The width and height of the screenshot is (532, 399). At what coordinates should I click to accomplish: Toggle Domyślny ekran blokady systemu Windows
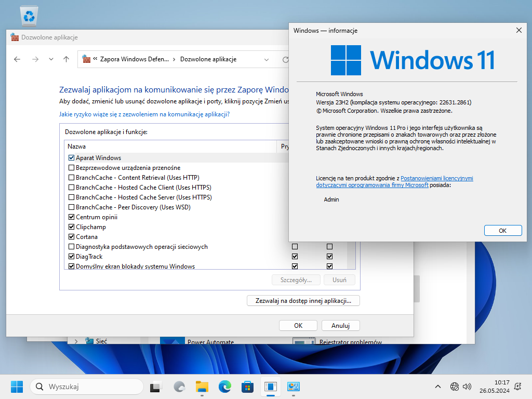71,267
